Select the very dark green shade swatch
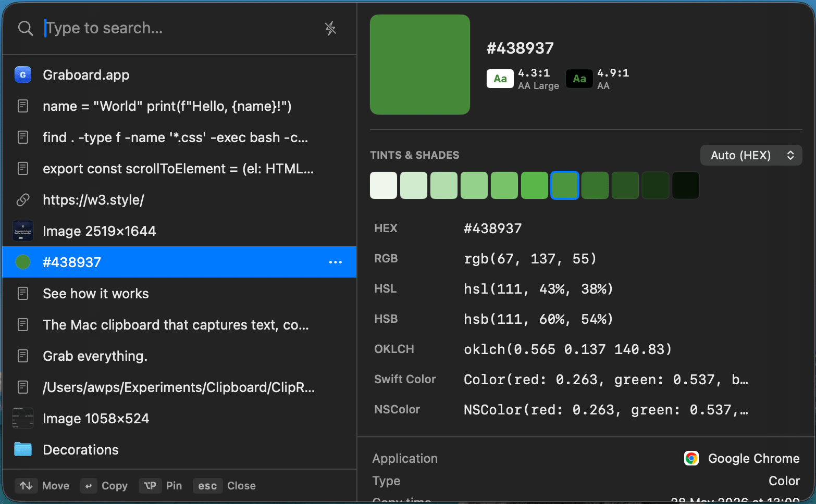The image size is (816, 504). 656,185
